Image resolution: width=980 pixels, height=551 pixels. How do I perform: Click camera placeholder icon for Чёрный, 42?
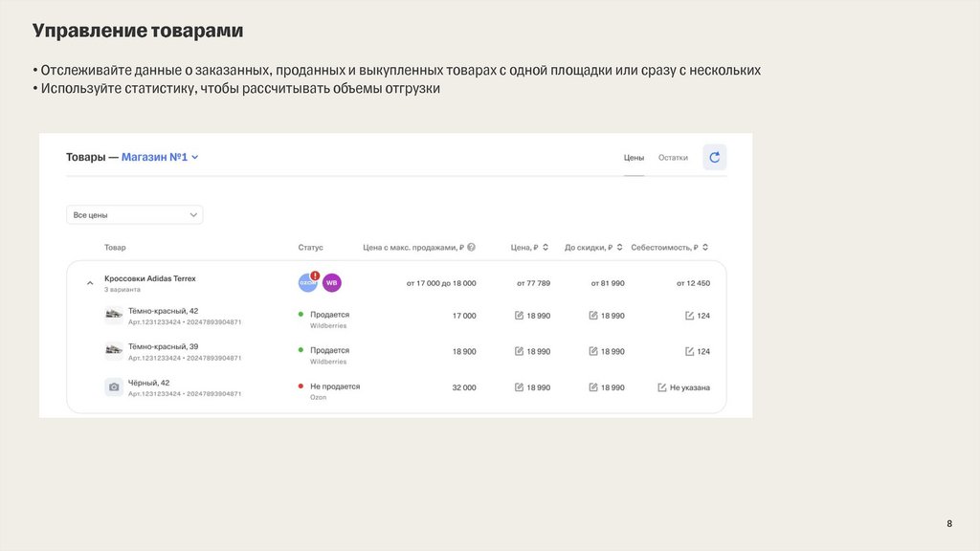(114, 387)
